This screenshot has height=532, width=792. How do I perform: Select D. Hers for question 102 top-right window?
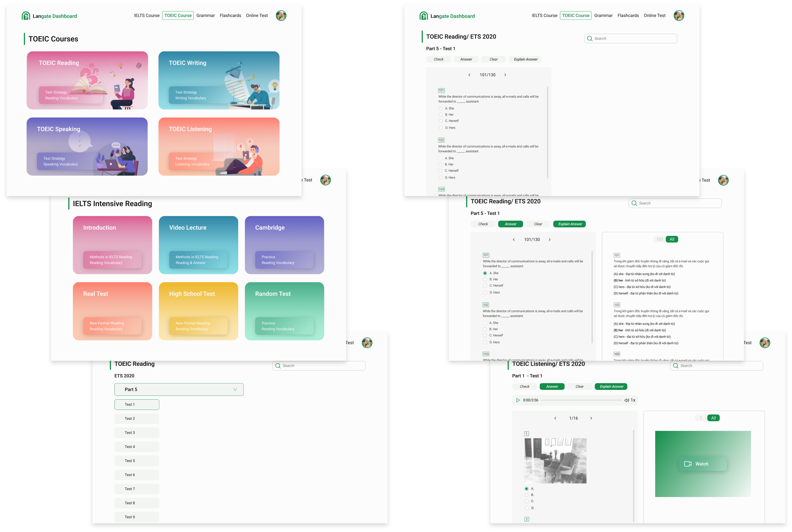(440, 178)
